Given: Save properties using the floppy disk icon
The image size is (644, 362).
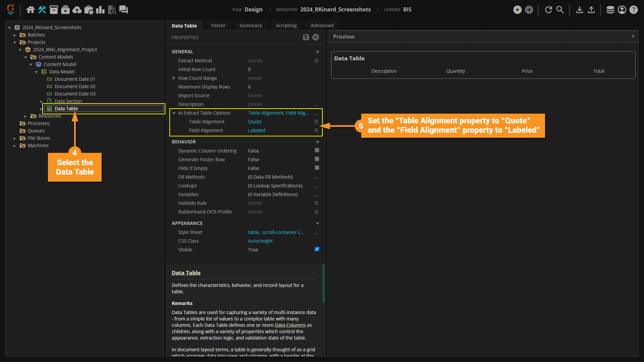Looking at the screenshot, I should [306, 37].
